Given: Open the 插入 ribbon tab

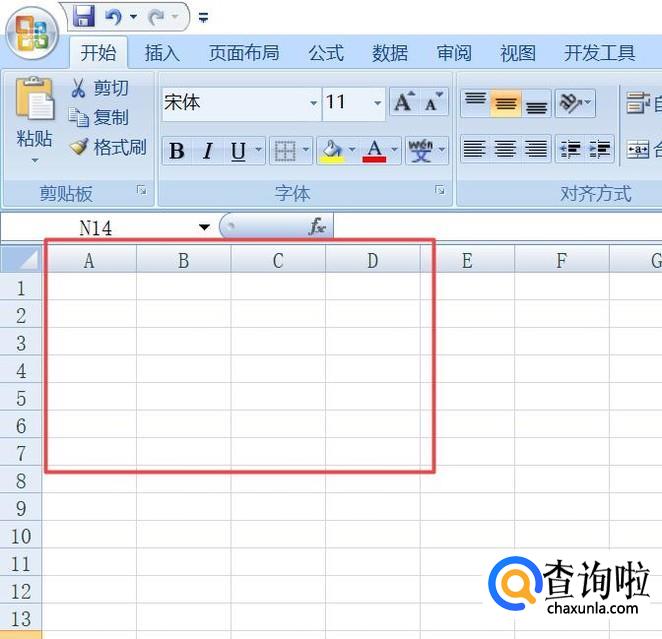Looking at the screenshot, I should pyautogui.click(x=163, y=53).
